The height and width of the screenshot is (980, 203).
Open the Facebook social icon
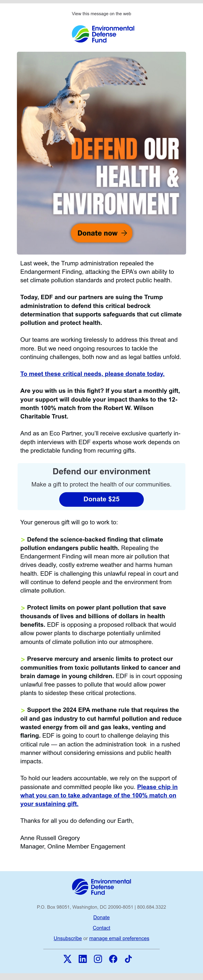113,959
